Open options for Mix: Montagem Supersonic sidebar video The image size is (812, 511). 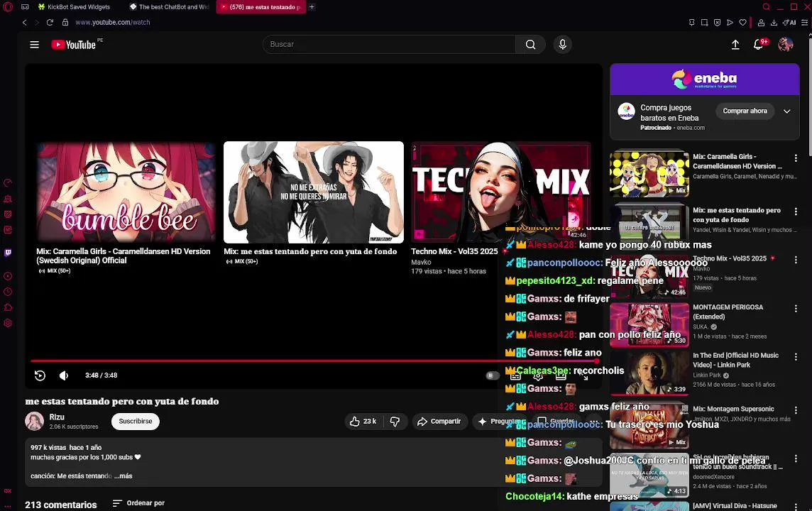coord(796,410)
